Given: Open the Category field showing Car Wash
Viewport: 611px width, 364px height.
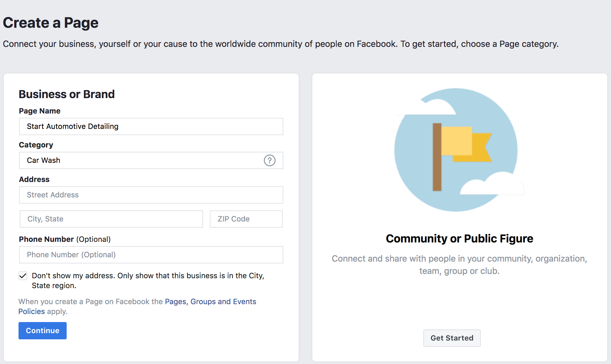Looking at the screenshot, I should coord(151,160).
